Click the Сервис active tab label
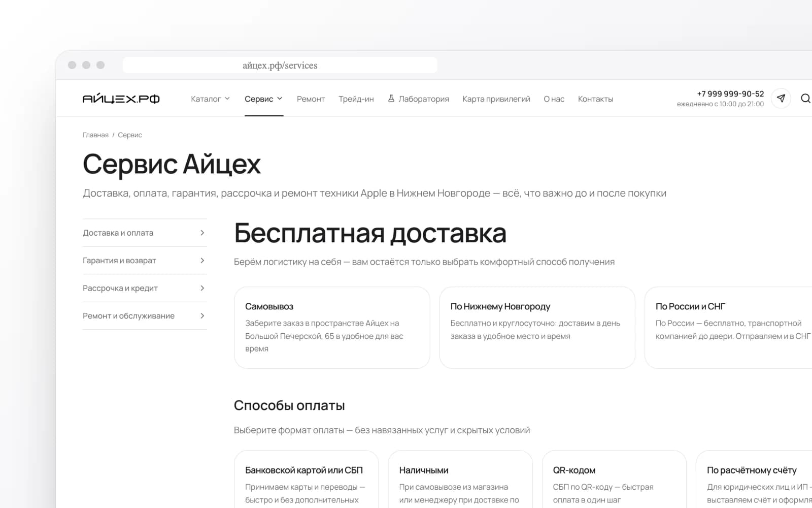The image size is (812, 508). [x=259, y=99]
